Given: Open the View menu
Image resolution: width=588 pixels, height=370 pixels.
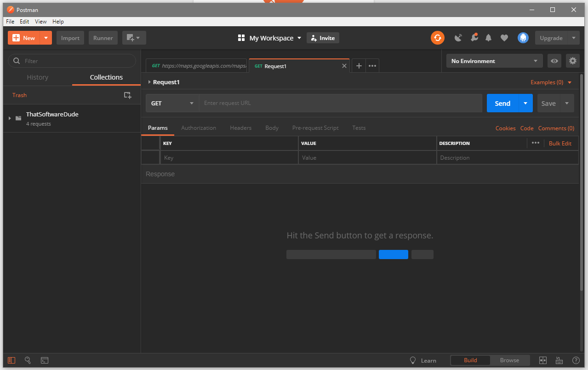Looking at the screenshot, I should 41,22.
